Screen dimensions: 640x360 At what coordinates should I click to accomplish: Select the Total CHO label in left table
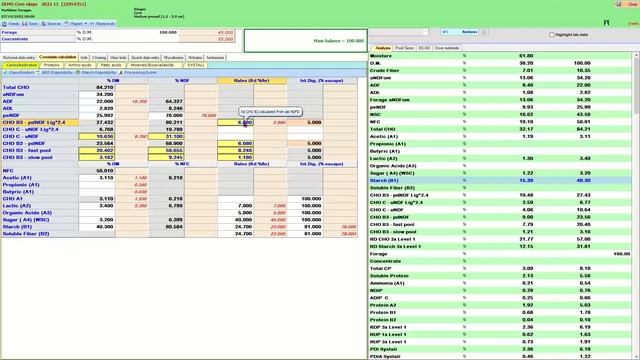[16, 87]
